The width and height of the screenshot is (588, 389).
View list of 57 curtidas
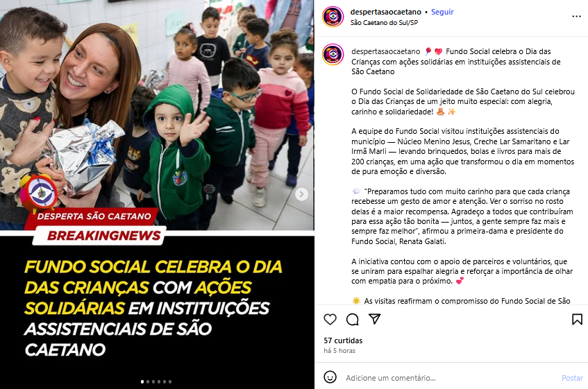click(343, 340)
